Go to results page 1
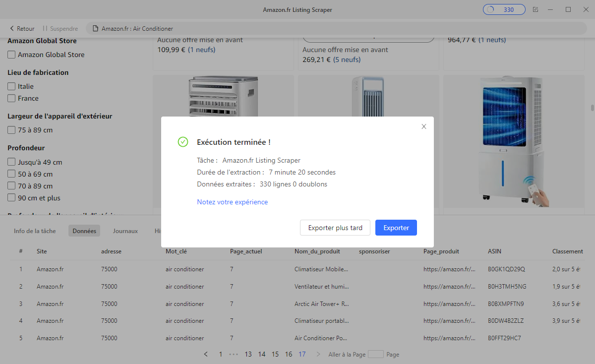Image resolution: width=595 pixels, height=364 pixels. 221,354
